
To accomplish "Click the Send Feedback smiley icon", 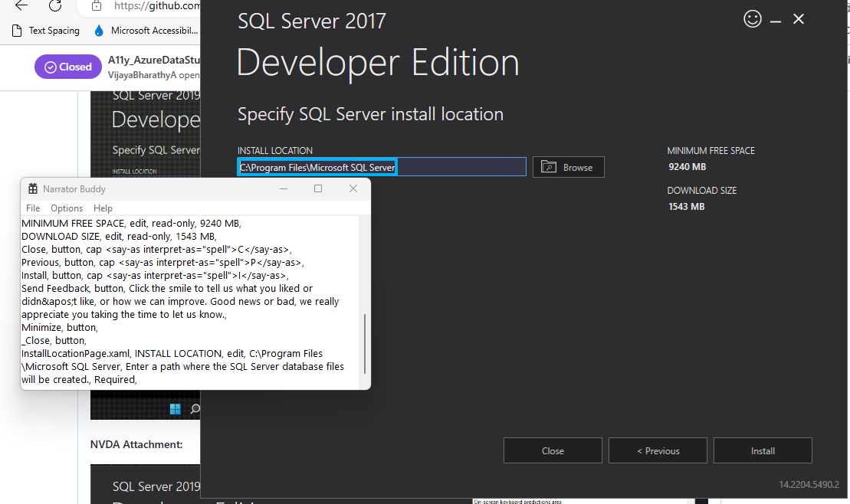I will (x=752, y=19).
